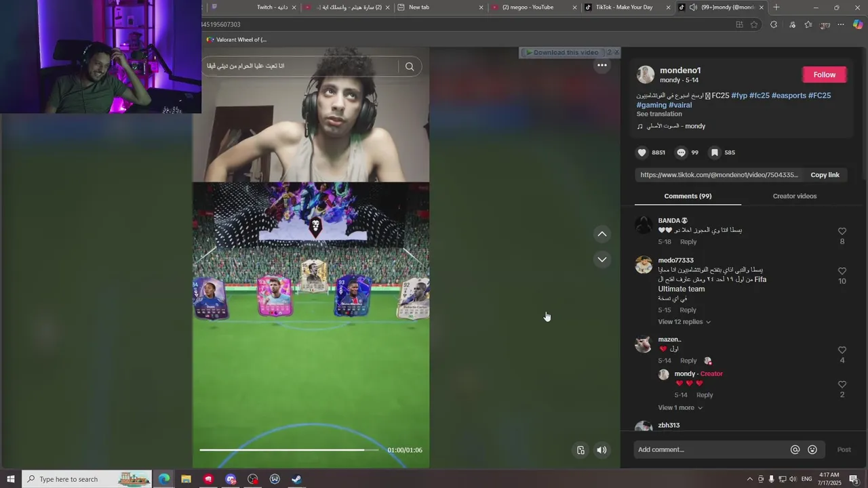This screenshot has height=488, width=868.
Task: Open Valorant Wheel bookmark
Action: pos(237,39)
